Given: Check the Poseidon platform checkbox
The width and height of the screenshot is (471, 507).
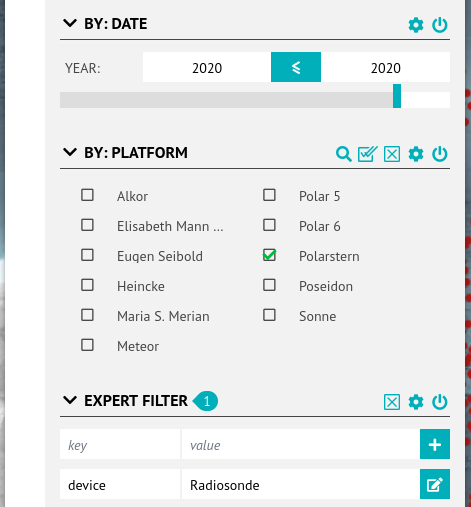Looking at the screenshot, I should (x=269, y=285).
